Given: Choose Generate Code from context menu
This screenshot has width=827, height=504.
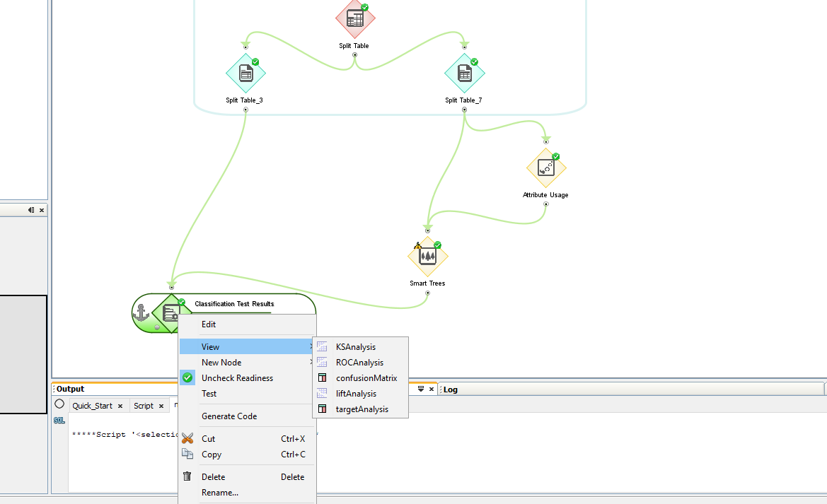Looking at the screenshot, I should pos(229,416).
